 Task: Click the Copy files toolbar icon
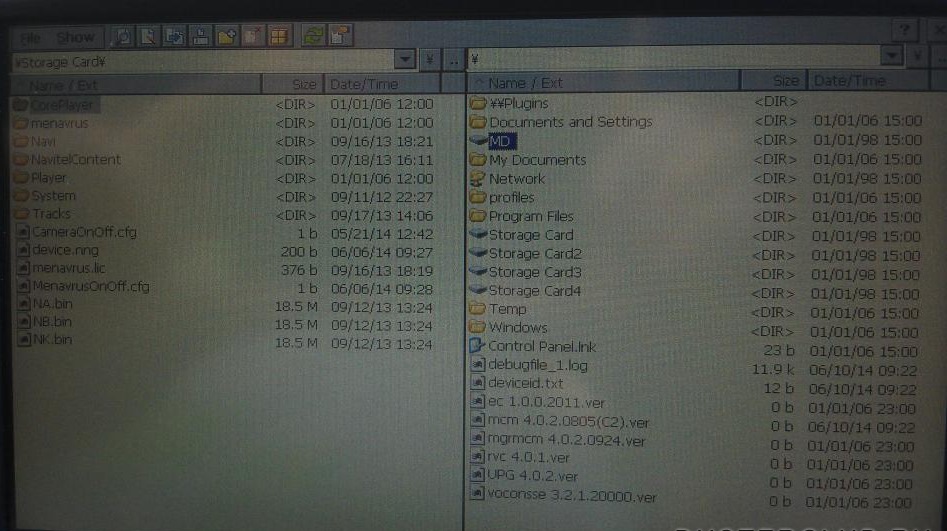[174, 37]
